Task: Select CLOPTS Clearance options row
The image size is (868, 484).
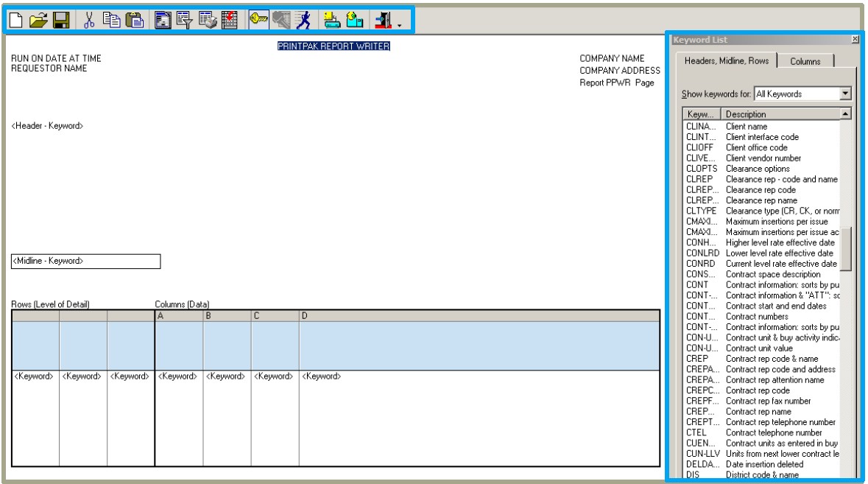Action: coord(762,169)
